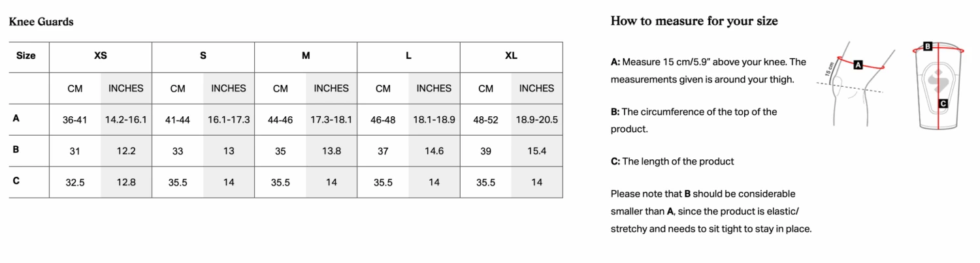Click row label A in the table
Image resolution: width=980 pixels, height=263 pixels.
coord(16,119)
